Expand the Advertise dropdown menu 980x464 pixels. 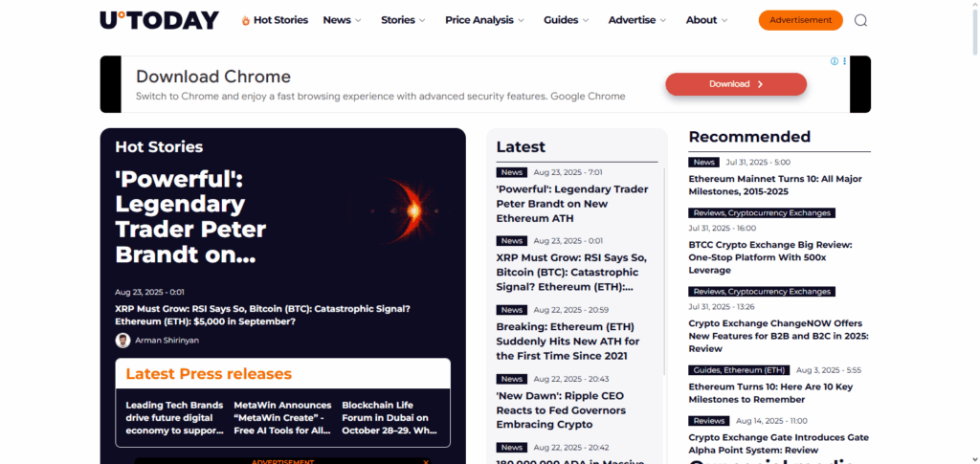(636, 20)
